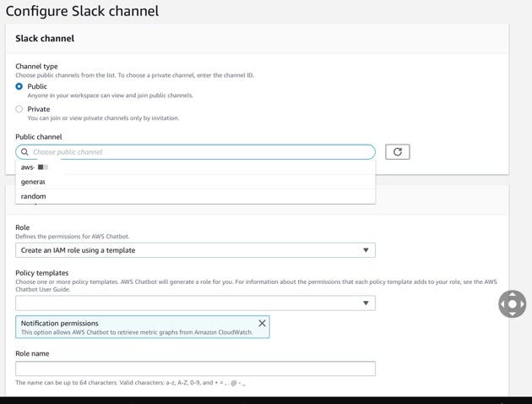The width and height of the screenshot is (532, 404).
Task: Click the search magnifier icon in channel field
Action: point(24,152)
